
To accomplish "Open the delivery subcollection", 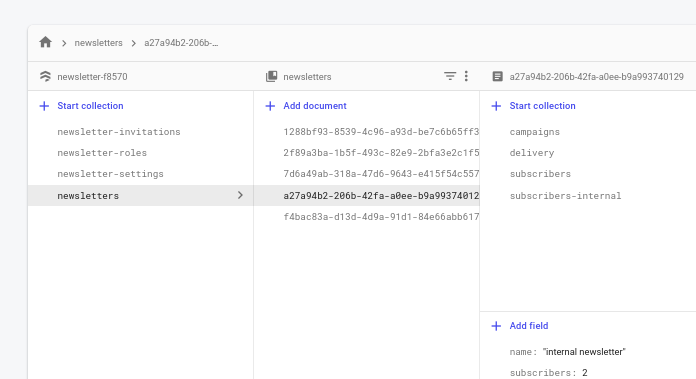I will click(x=532, y=153).
